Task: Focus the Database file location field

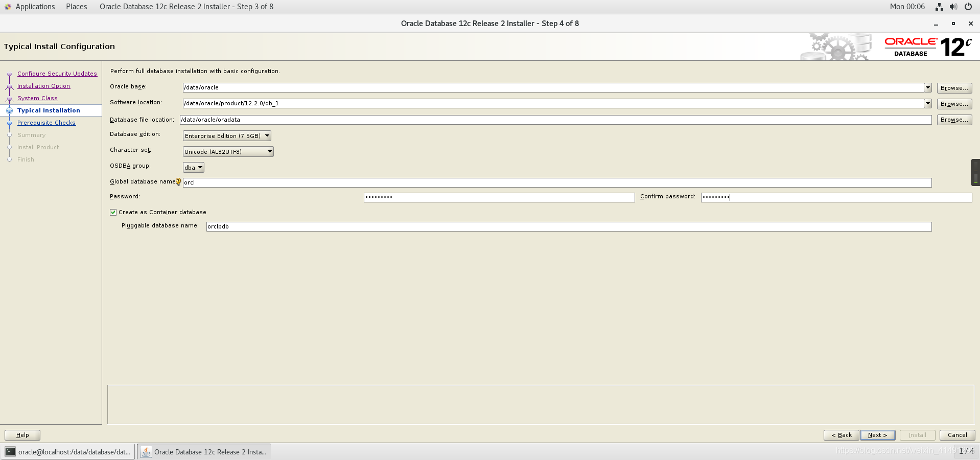Action: (x=555, y=120)
